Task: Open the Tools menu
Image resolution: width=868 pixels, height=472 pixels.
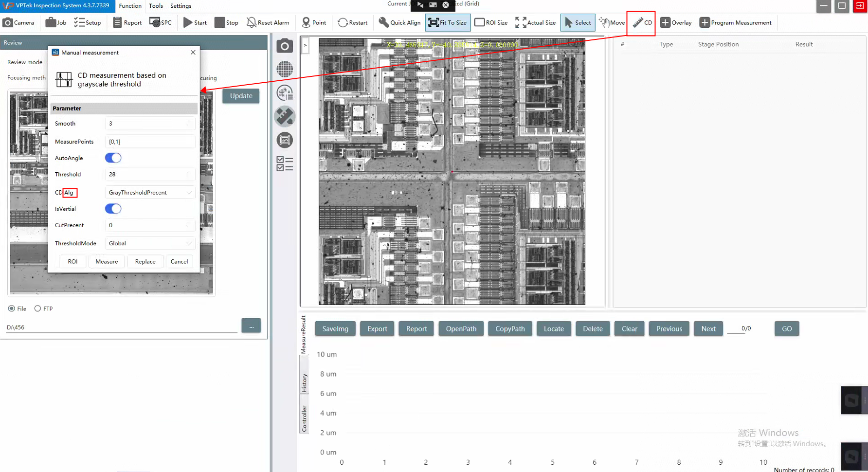Action: (156, 6)
